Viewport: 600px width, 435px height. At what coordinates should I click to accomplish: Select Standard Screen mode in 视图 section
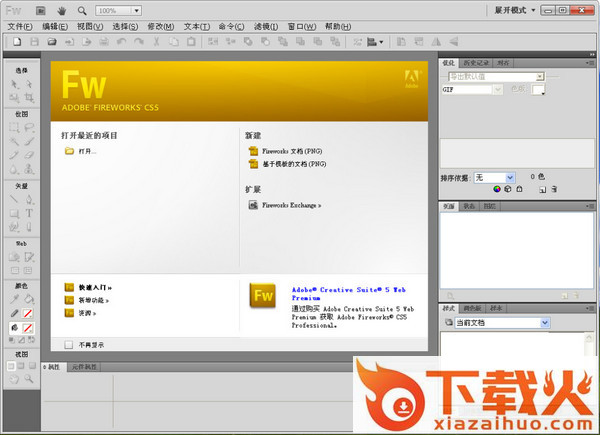(11, 366)
